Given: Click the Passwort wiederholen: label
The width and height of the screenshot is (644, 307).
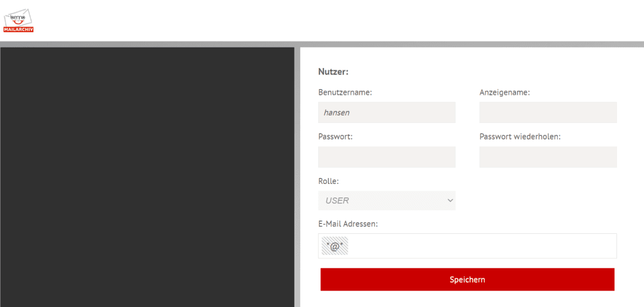Looking at the screenshot, I should (520, 137).
